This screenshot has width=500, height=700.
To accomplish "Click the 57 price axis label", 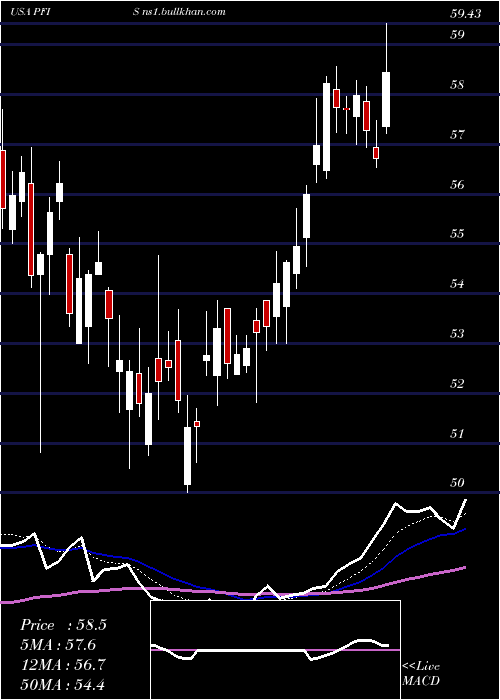I will 457,134.
